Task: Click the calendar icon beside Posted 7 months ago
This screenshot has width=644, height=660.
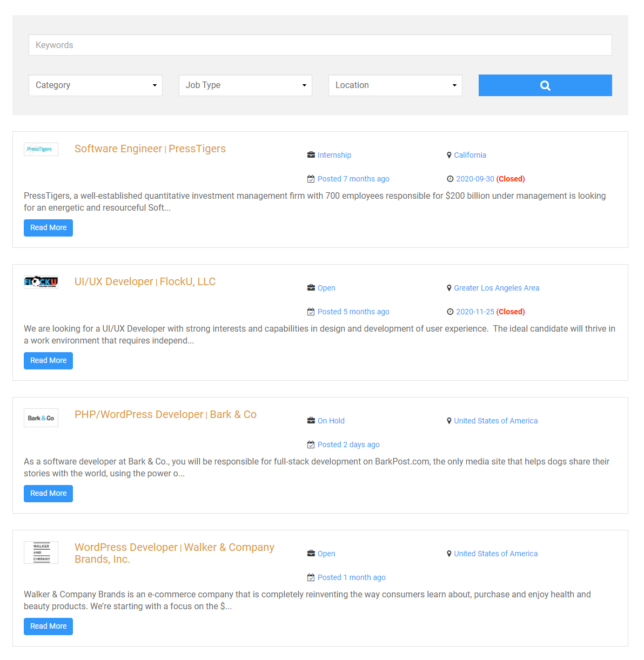Action: (x=311, y=179)
